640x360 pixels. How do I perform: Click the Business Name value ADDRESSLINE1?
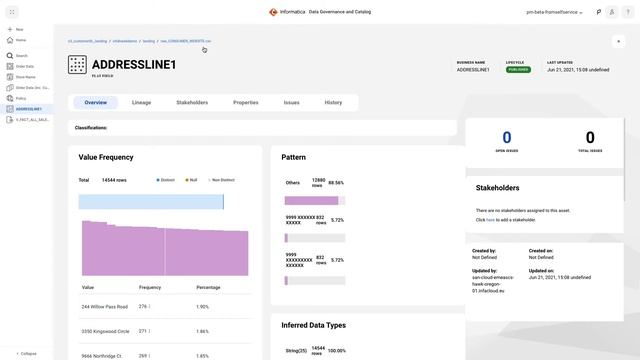click(473, 70)
